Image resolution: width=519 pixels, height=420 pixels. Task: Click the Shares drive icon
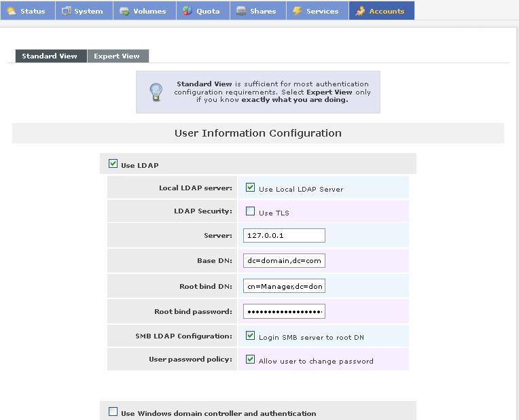[241, 11]
